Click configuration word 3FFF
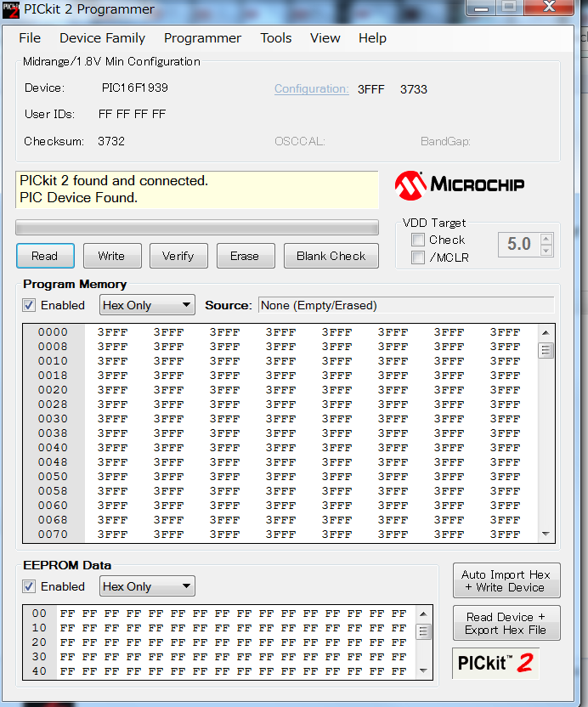 coord(371,89)
